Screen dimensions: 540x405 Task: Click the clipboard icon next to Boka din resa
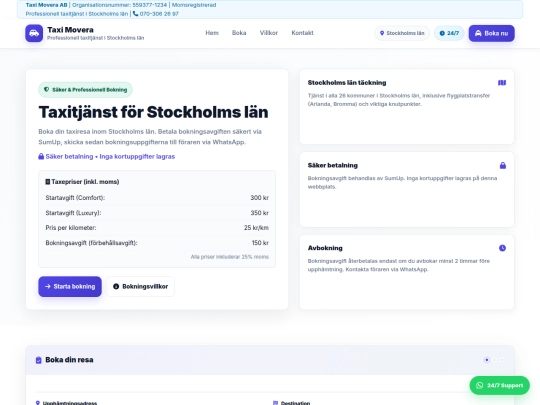[x=39, y=360]
